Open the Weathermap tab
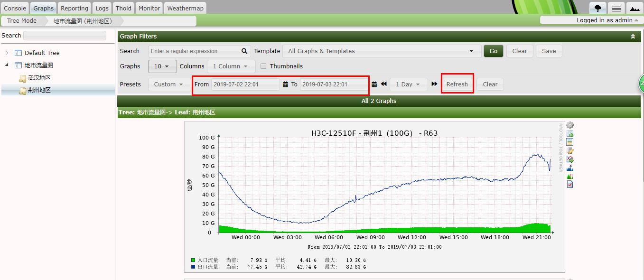Image resolution: width=644 pixels, height=280 pixels. pyautogui.click(x=185, y=8)
